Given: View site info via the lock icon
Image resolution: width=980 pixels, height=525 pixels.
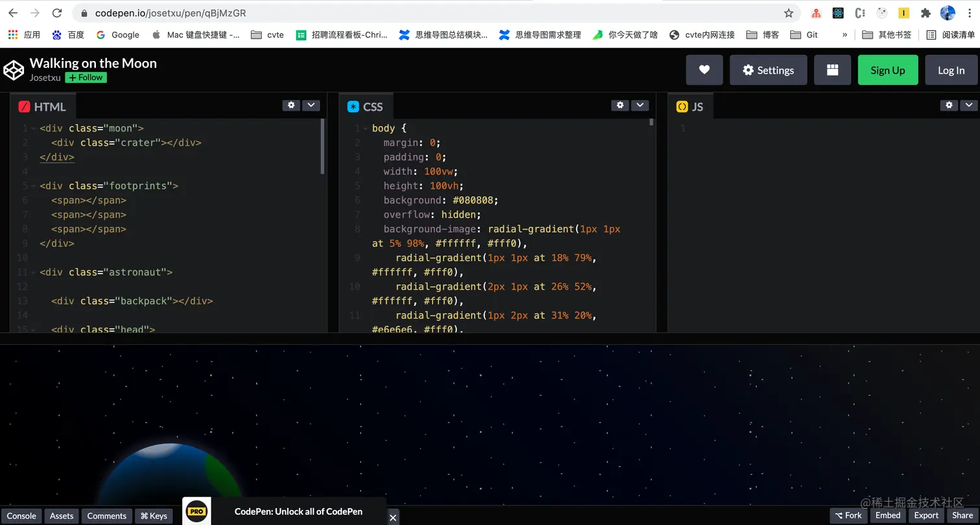Looking at the screenshot, I should coord(84,13).
